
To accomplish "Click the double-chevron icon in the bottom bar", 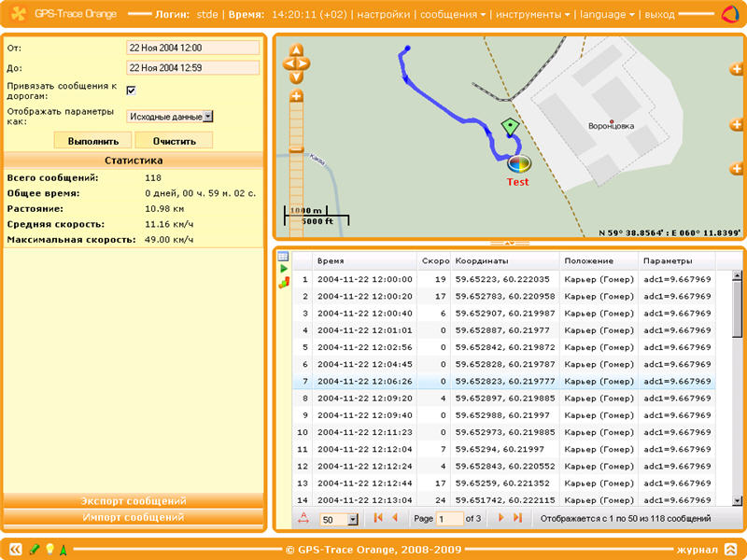I will [16, 550].
